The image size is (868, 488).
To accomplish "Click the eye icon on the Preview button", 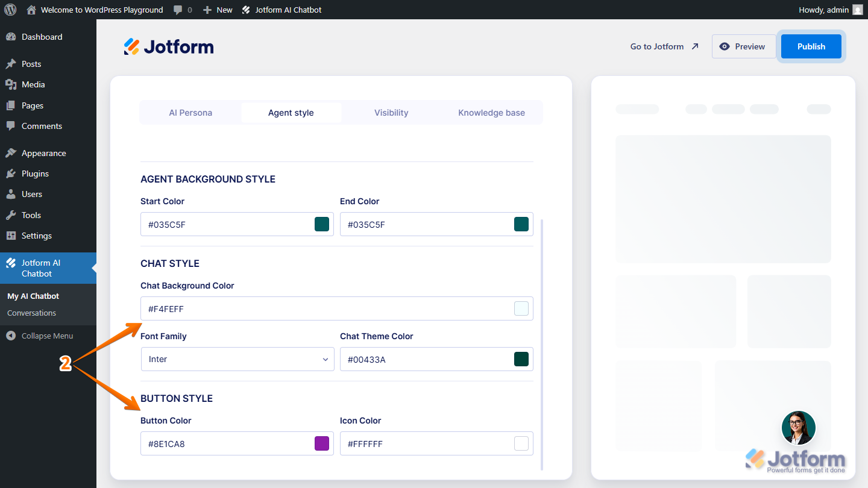I will pos(725,46).
